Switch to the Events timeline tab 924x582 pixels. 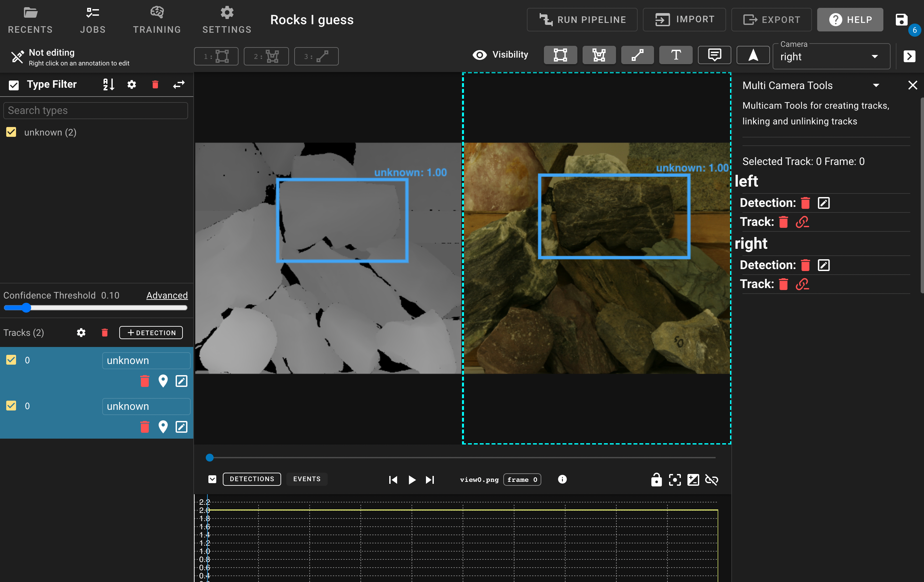(307, 479)
